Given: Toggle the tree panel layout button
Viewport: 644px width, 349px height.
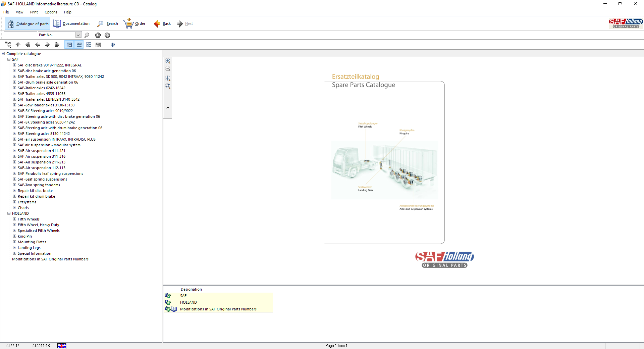Looking at the screenshot, I should pyautogui.click(x=89, y=45).
